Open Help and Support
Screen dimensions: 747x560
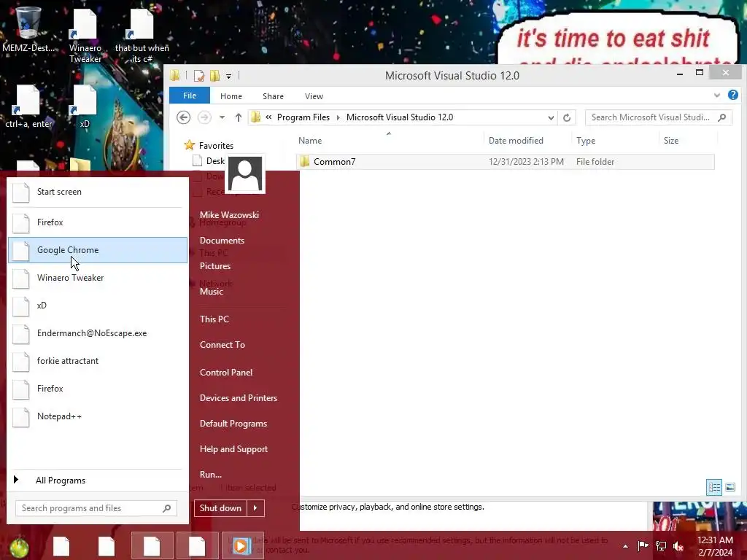(x=233, y=449)
